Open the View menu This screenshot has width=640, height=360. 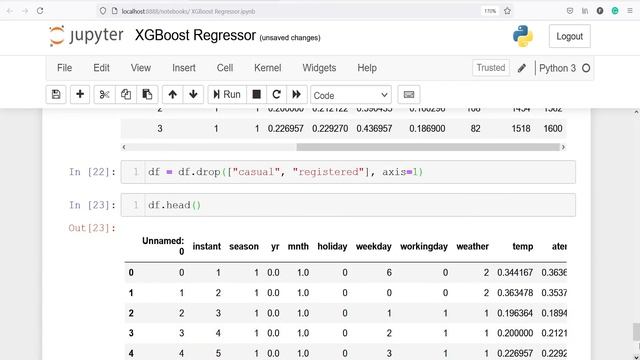141,68
